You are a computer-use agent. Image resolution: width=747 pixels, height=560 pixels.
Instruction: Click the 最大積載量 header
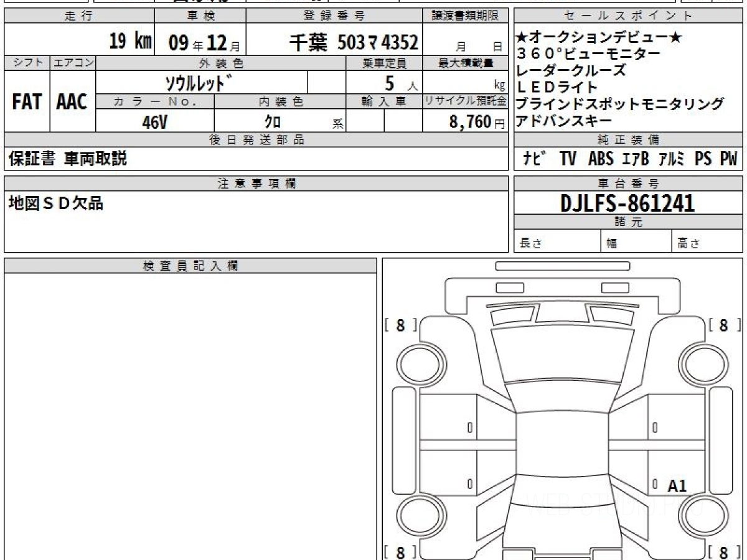(466, 63)
